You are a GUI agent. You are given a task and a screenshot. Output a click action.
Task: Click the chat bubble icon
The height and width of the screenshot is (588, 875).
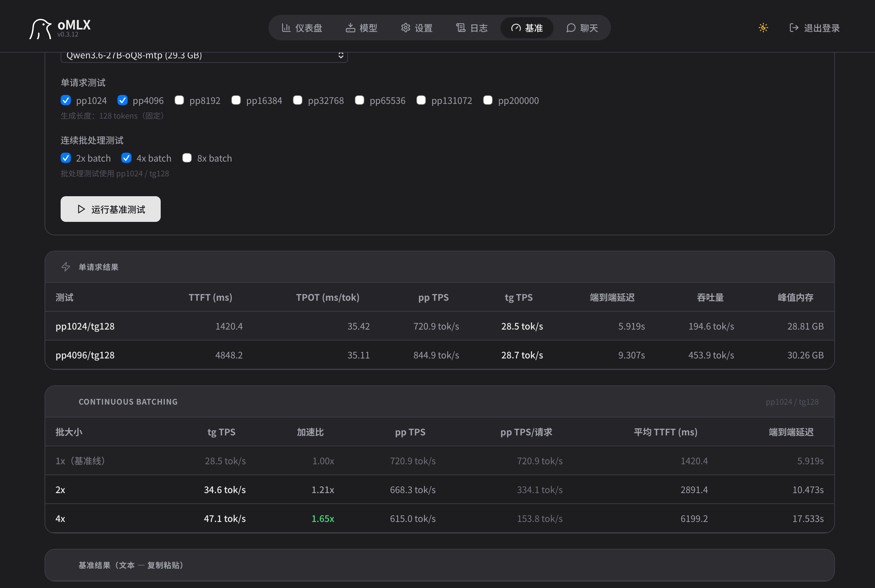coord(571,28)
